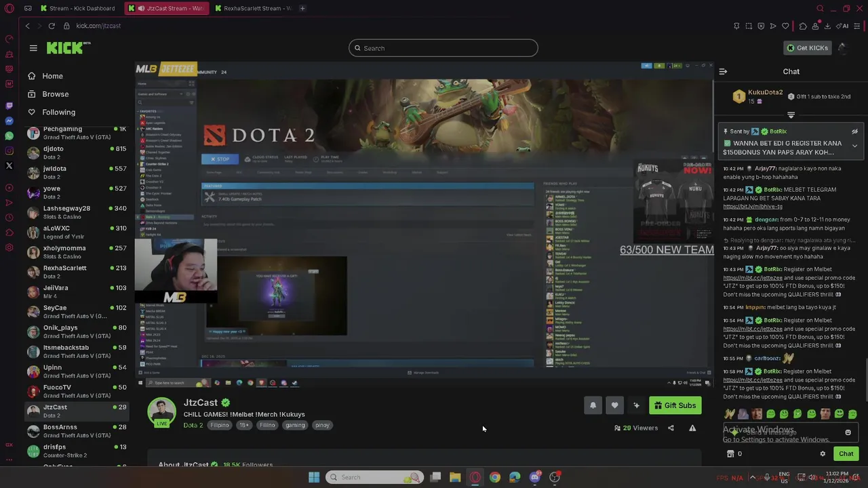Click the taskbar Search box

374,477
